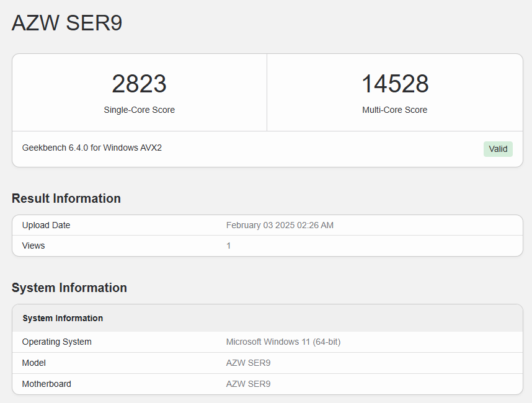Click the 2823 single-core score number
This screenshot has width=532, height=403.
[x=139, y=84]
